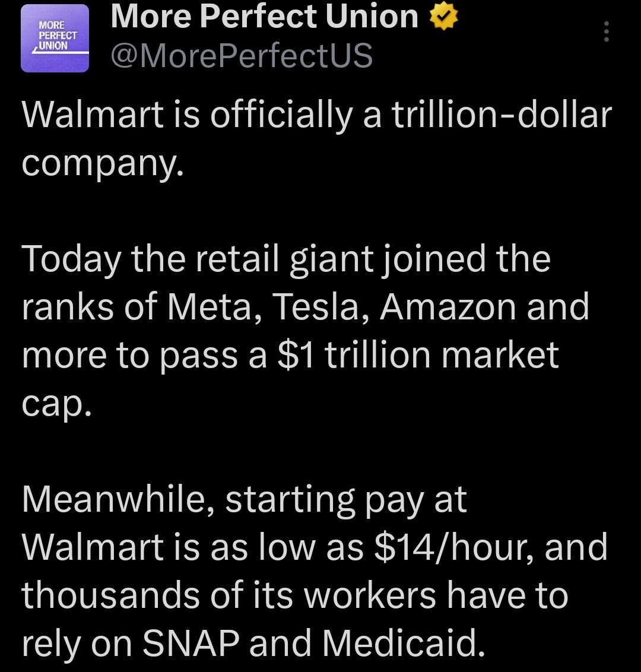Select the post header area
The height and width of the screenshot is (672, 641).
[237, 36]
